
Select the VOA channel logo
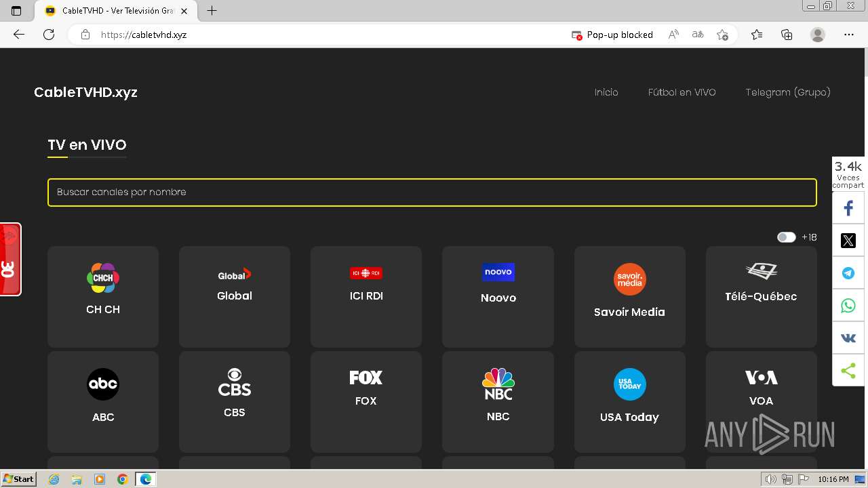click(762, 378)
